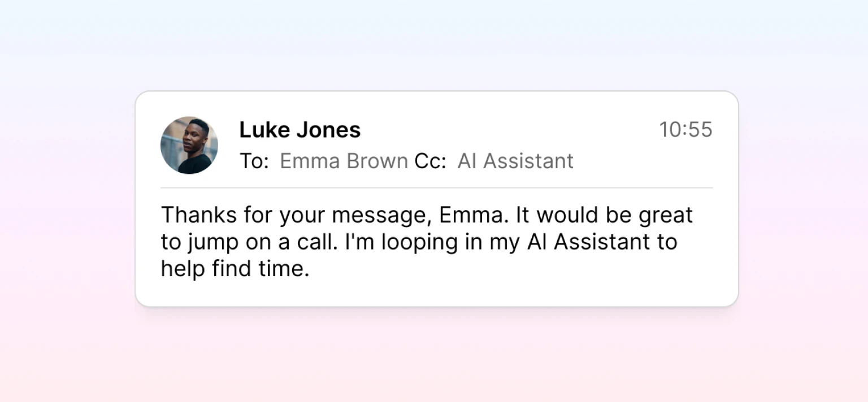
Task: Click Luke Jones's profile photo
Action: 189,145
